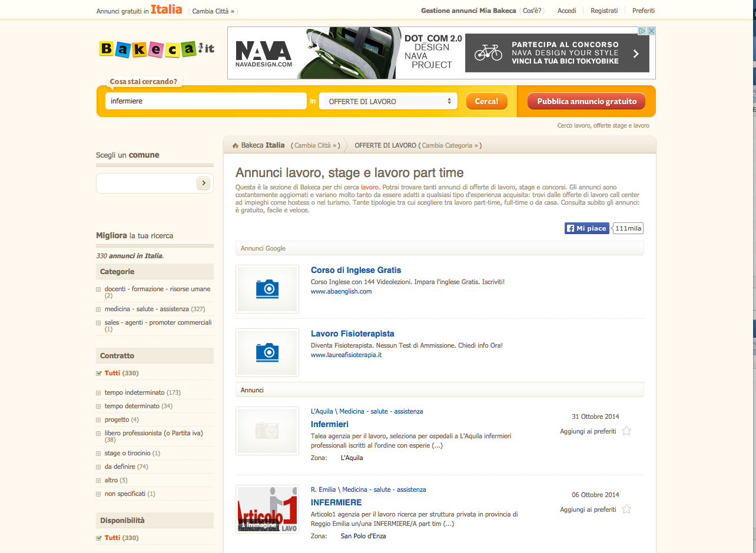This screenshot has height=553, width=756.
Task: Star the Infermieri L'Aquila listing as favorite
Action: click(x=626, y=431)
